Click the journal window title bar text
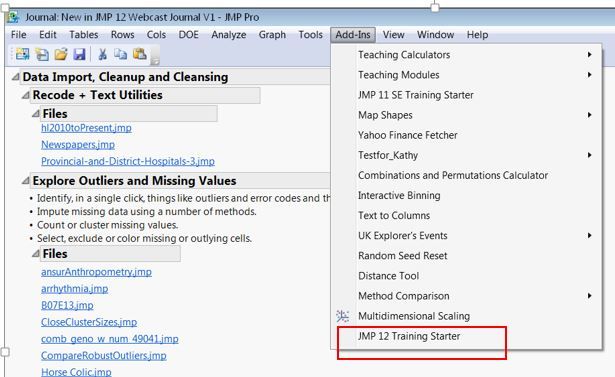 point(142,17)
